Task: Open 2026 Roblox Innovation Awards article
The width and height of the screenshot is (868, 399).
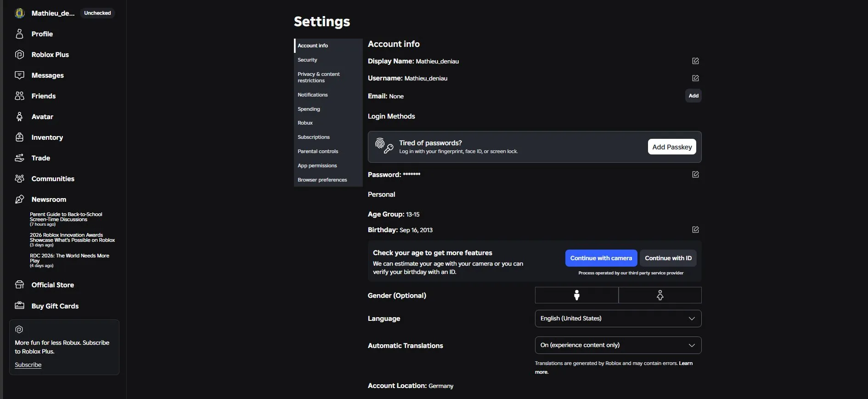Action: (x=73, y=238)
